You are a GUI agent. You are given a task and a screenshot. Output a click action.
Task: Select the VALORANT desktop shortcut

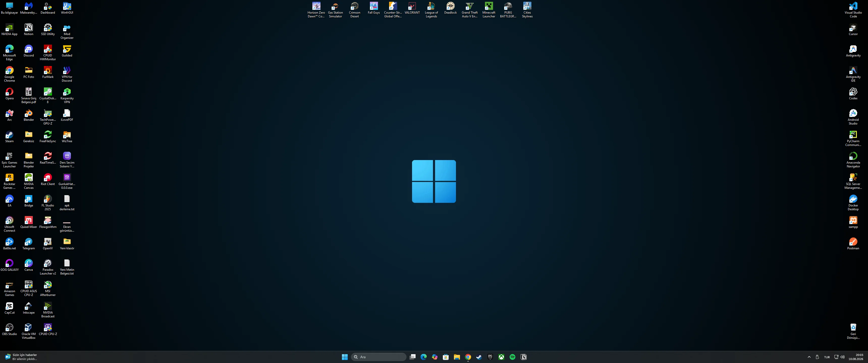point(412,8)
